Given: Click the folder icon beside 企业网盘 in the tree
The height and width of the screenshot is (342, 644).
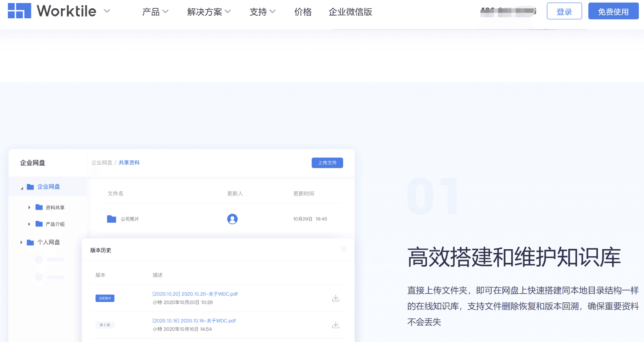Looking at the screenshot, I should click(30, 187).
